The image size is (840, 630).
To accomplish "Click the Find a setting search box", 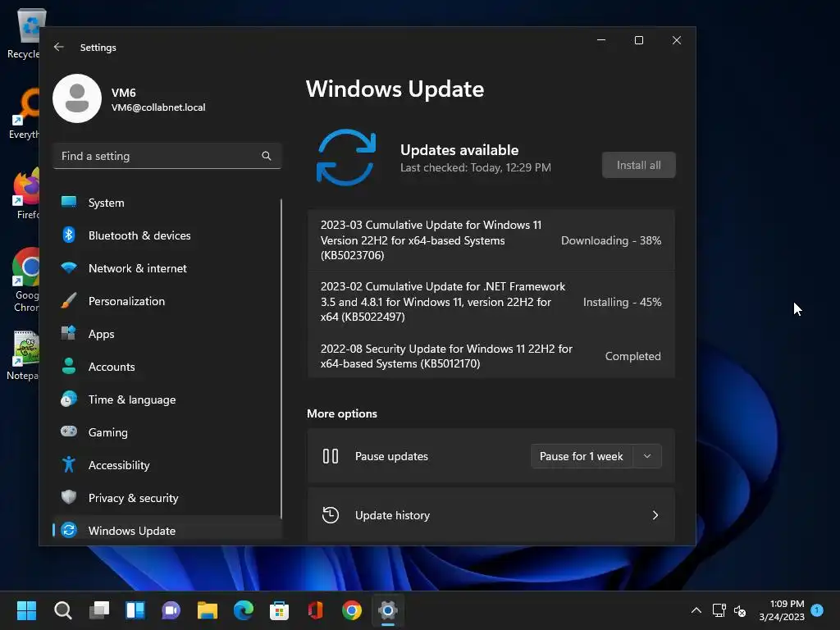I will [x=167, y=156].
